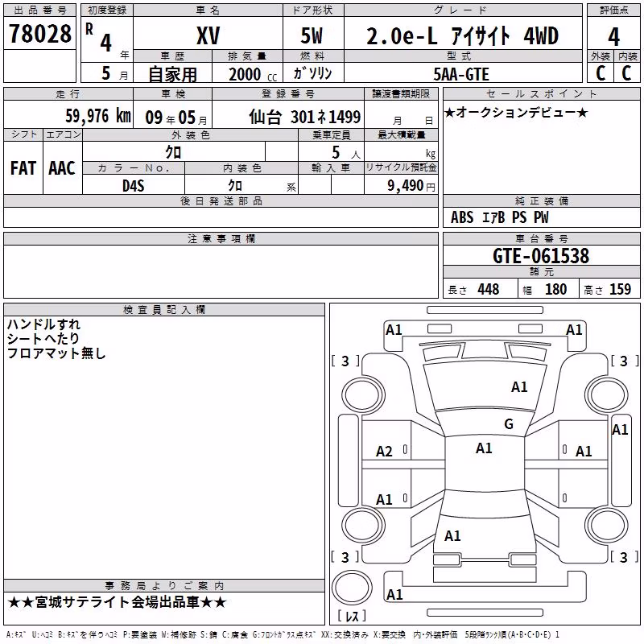The height and width of the screenshot is (644, 644).
Task: Select the door shape value 5W
Action: tap(312, 35)
